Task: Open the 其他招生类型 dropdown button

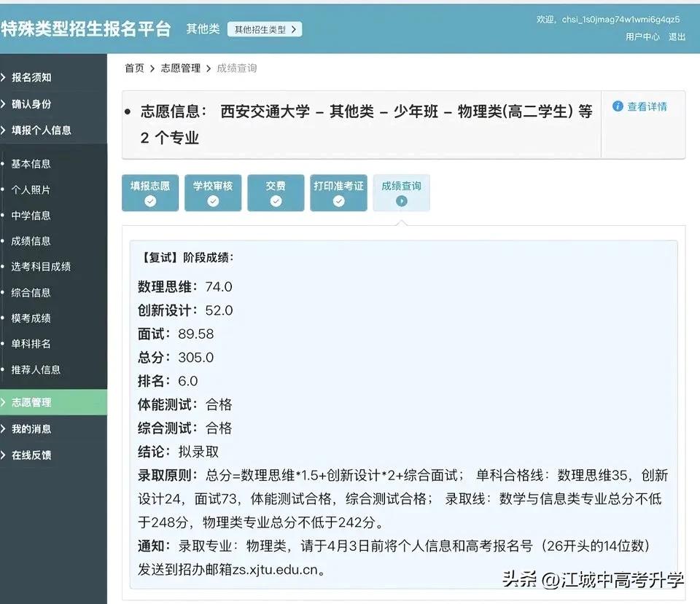Action: coord(265,29)
